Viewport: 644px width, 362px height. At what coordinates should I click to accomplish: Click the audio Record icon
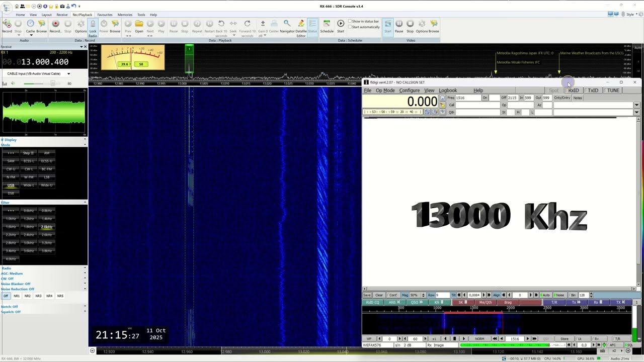pyautogui.click(x=7, y=24)
